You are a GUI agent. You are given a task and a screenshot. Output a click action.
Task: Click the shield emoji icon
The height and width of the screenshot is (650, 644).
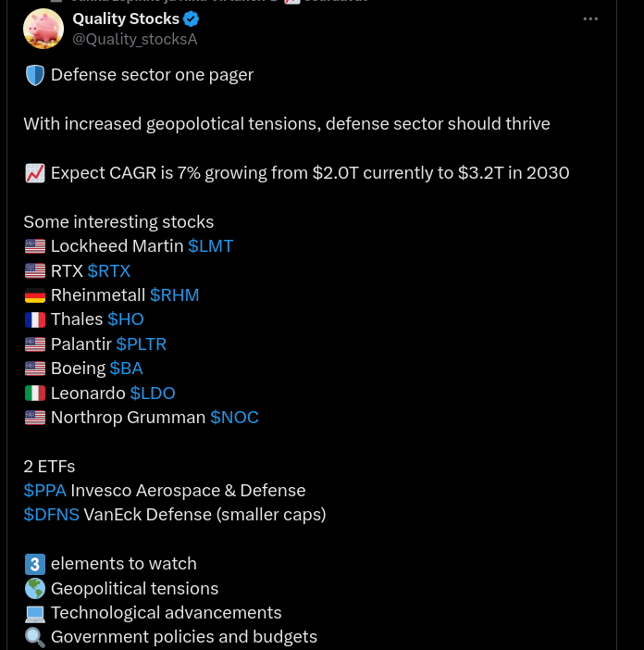(x=34, y=76)
